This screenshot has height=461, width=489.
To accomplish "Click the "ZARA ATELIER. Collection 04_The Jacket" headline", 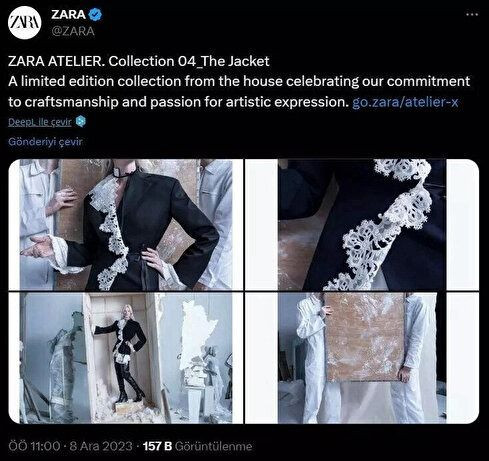I will click(139, 61).
